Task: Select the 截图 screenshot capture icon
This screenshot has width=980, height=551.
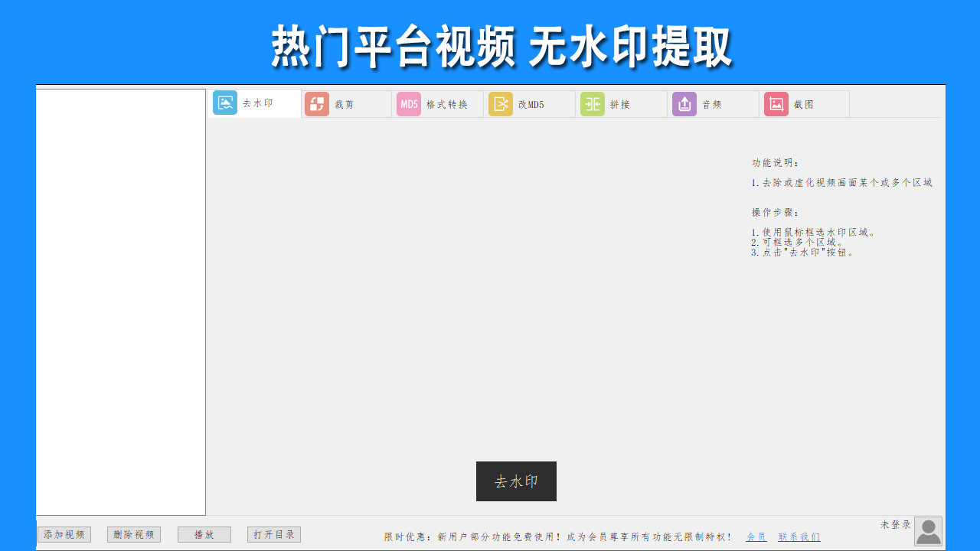Action: (776, 103)
